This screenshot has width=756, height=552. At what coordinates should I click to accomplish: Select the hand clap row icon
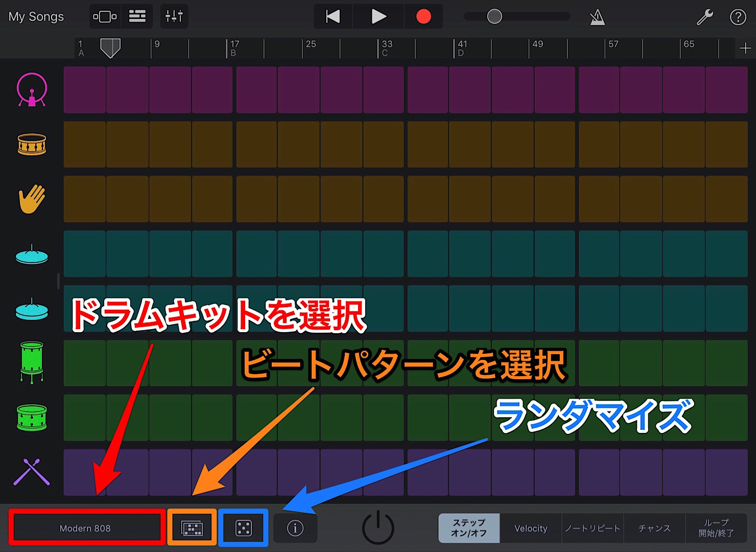pos(32,199)
